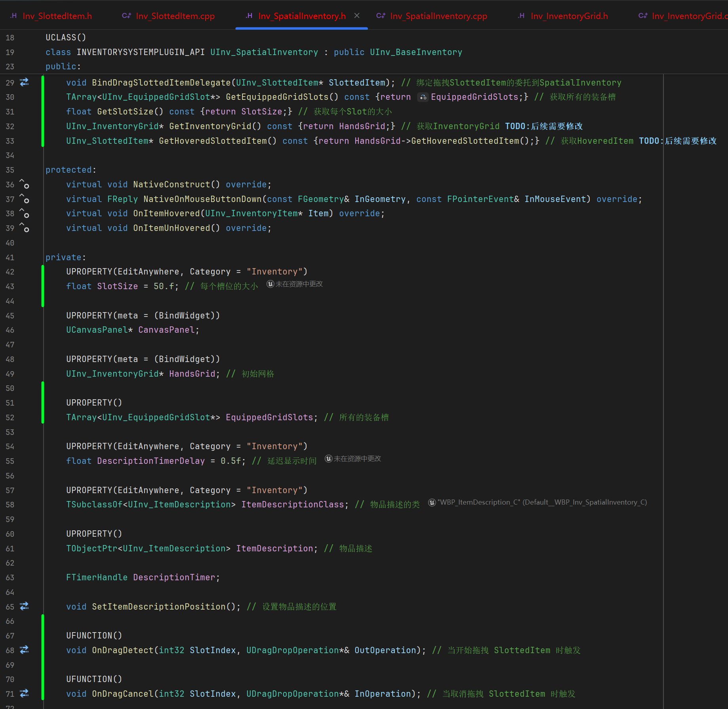Click the ItemDescriptionClass member name
This screenshot has height=709, width=728.
(293, 505)
